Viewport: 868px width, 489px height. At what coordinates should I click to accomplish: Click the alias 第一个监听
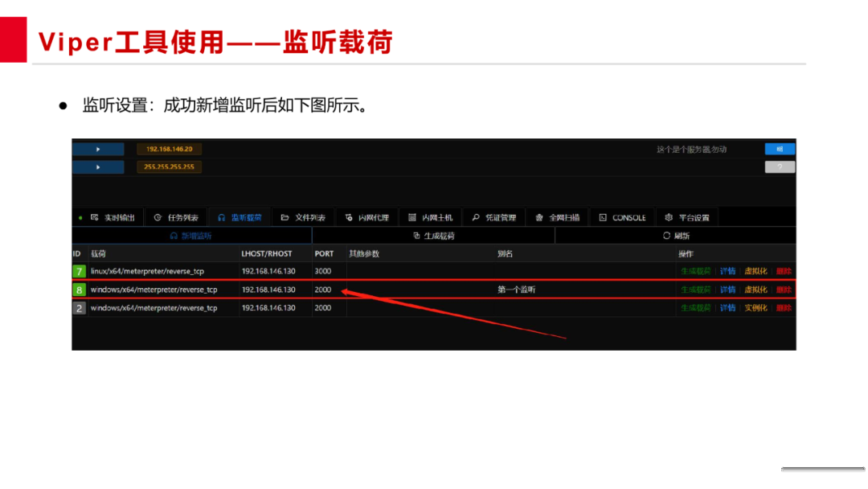point(517,290)
